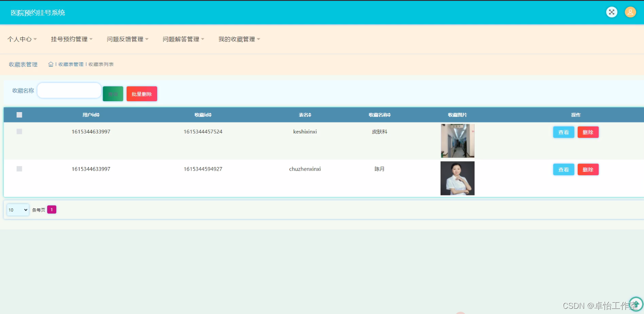Toggle fullscreen with the expand icon
Image resolution: width=644 pixels, height=314 pixels.
point(612,12)
